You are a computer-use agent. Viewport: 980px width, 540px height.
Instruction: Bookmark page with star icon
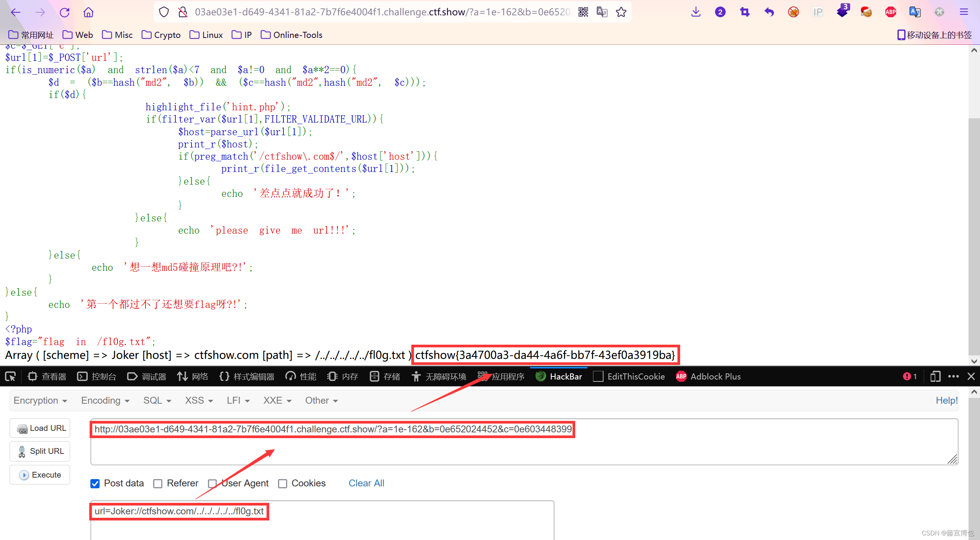tap(621, 12)
